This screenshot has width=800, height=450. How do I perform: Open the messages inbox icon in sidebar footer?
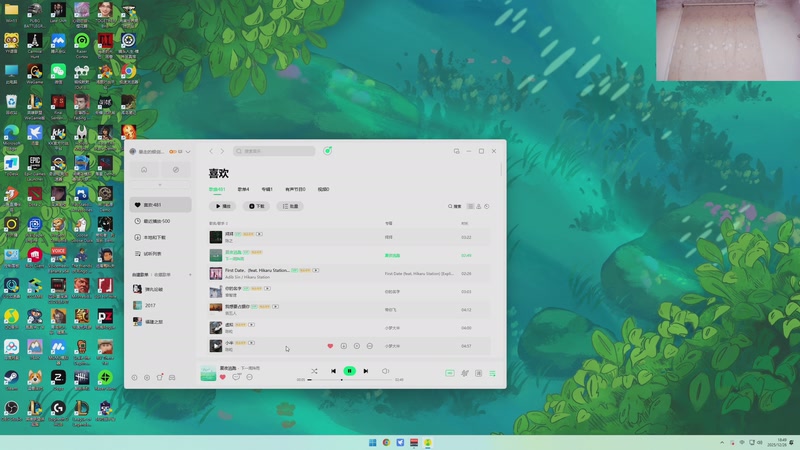pyautogui.click(x=172, y=378)
